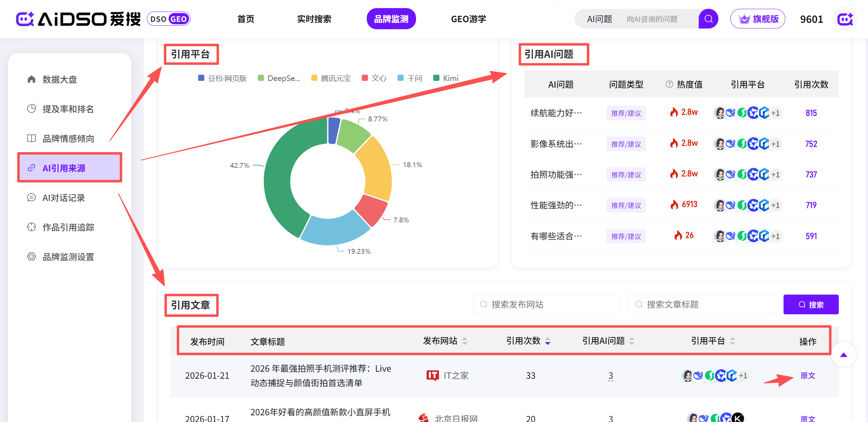Image resolution: width=868 pixels, height=422 pixels.
Task: Expand +1 platforms on 续航能力好 row
Action: [775, 113]
